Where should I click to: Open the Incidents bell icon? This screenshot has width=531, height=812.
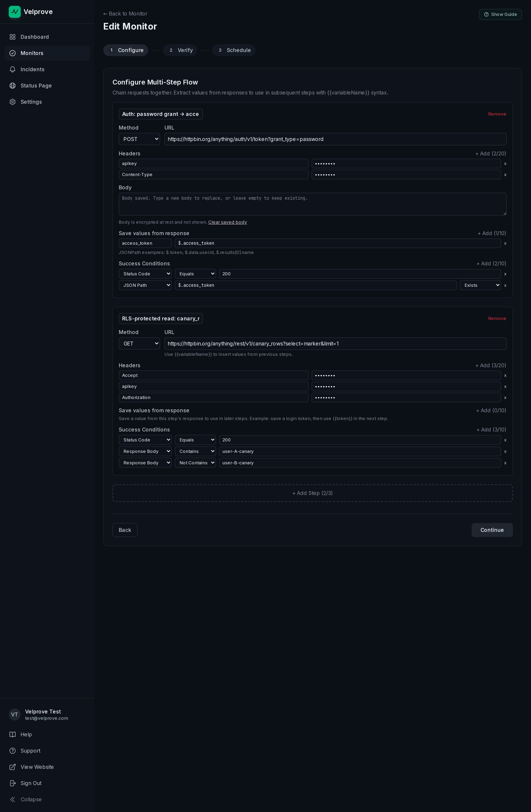point(13,69)
